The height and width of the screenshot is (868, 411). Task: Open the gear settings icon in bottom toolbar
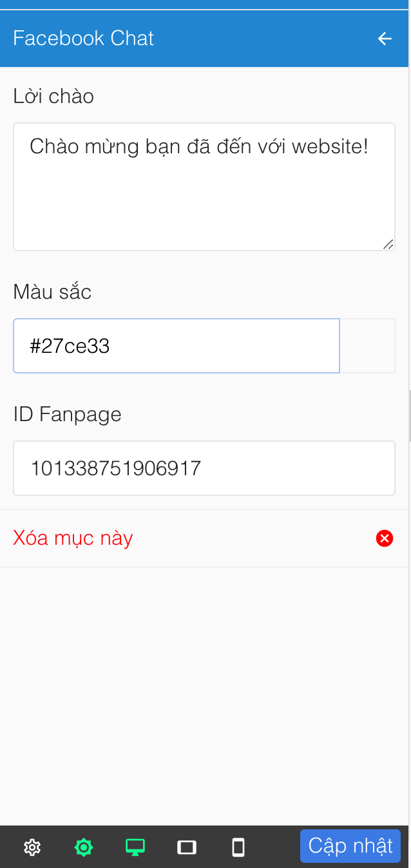pyautogui.click(x=32, y=847)
